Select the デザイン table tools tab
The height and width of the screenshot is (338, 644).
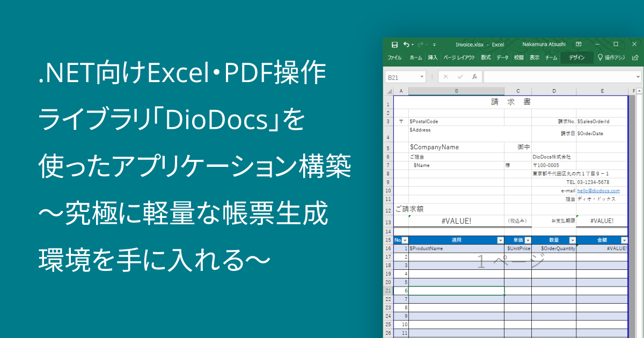pos(577,57)
